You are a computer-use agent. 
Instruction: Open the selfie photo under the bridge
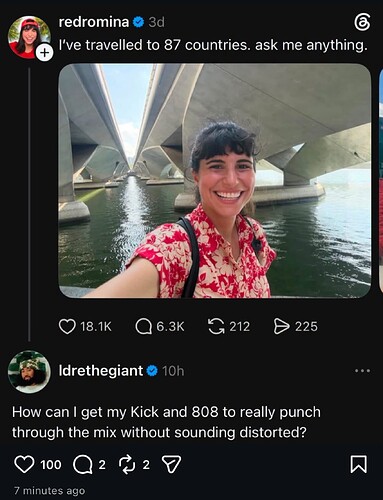(215, 181)
